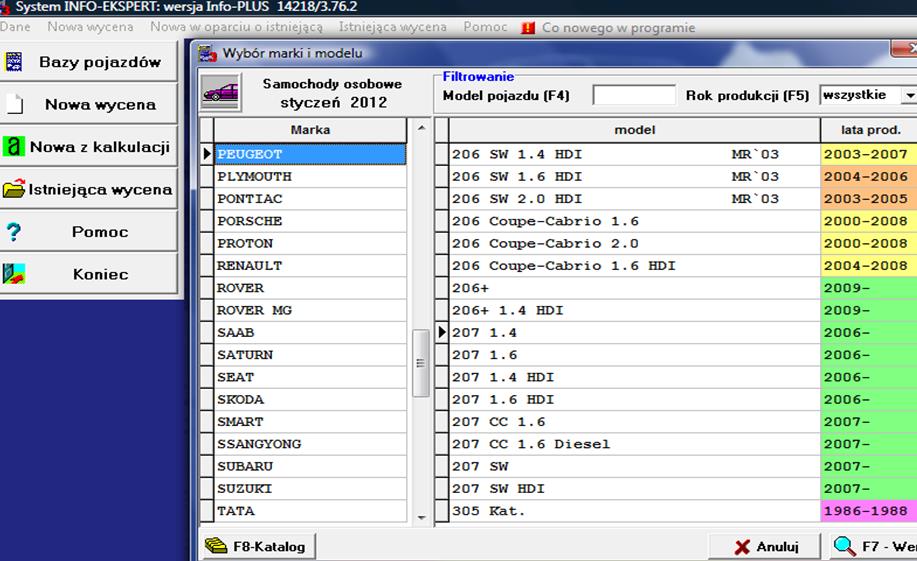The width and height of the screenshot is (917, 561).
Task: Click the Istniejąca wycena folder icon
Action: (13, 189)
